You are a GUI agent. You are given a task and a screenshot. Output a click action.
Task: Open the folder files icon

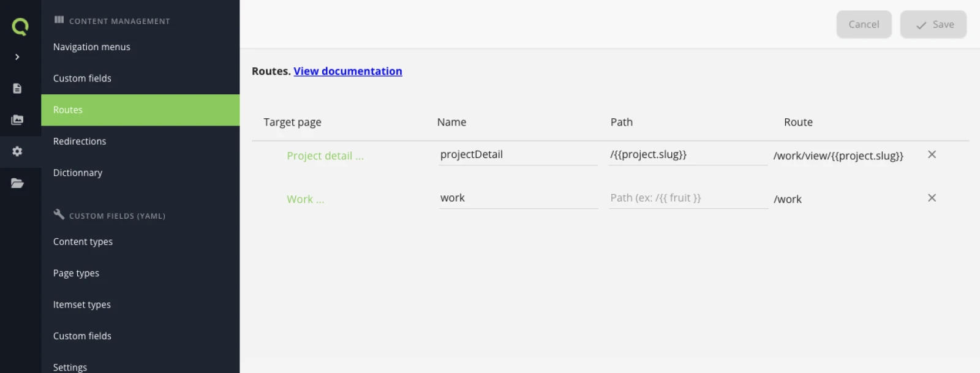pos(17,183)
